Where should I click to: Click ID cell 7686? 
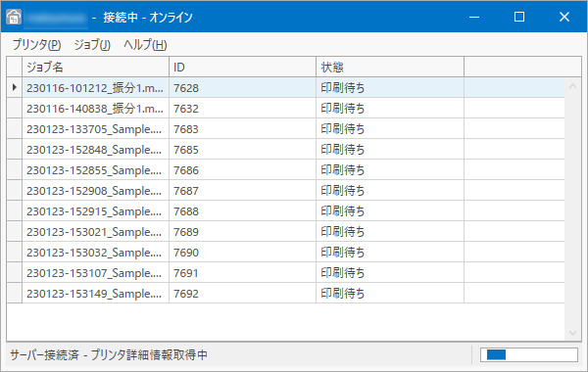[x=243, y=170]
